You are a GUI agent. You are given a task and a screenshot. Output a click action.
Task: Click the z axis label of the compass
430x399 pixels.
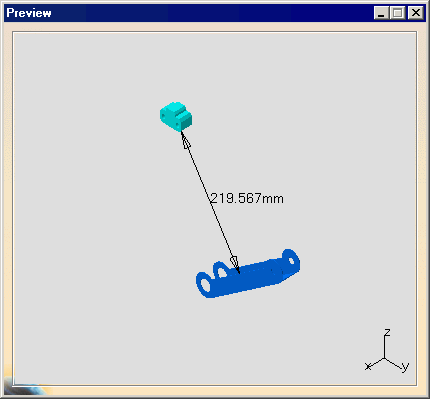[387, 332]
